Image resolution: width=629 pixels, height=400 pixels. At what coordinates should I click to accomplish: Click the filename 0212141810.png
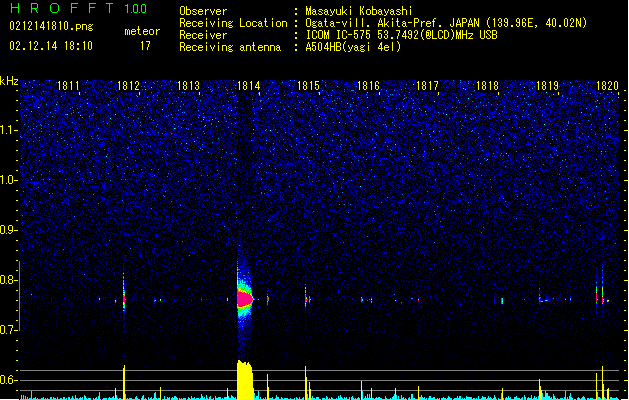(51, 27)
